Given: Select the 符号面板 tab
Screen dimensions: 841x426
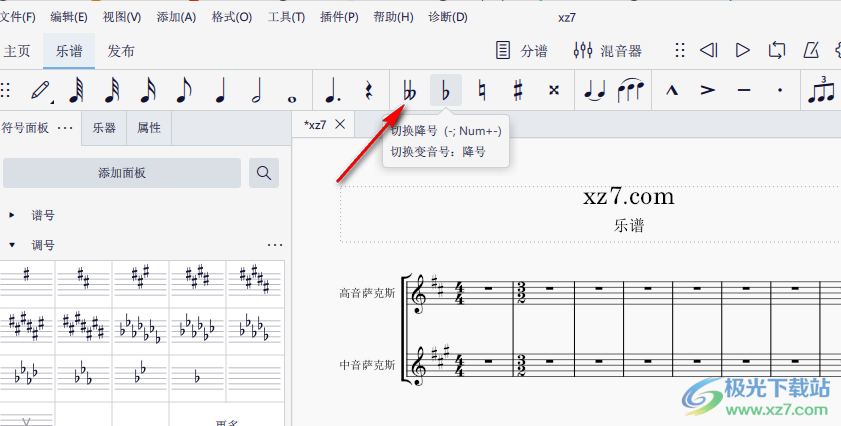Looking at the screenshot, I should tap(25, 128).
